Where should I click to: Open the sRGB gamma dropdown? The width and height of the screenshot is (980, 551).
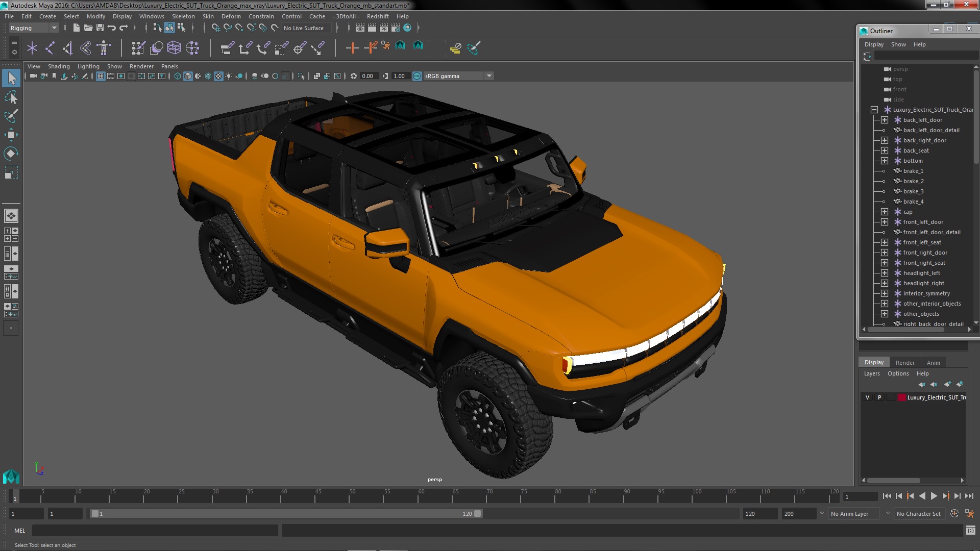[489, 76]
